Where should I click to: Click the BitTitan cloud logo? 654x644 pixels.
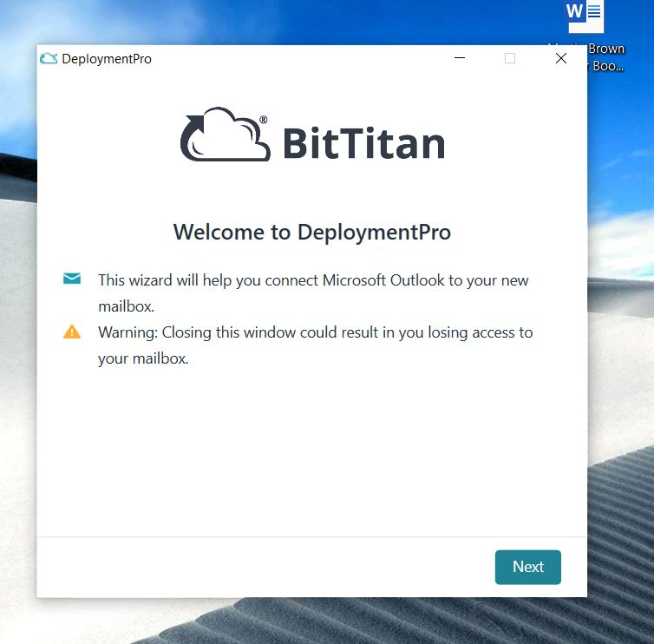[x=226, y=135]
